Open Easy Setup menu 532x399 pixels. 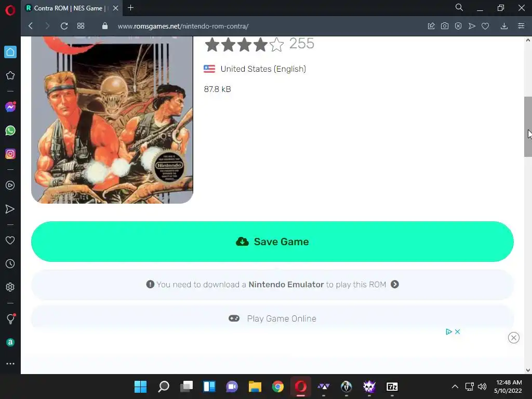coord(521,26)
